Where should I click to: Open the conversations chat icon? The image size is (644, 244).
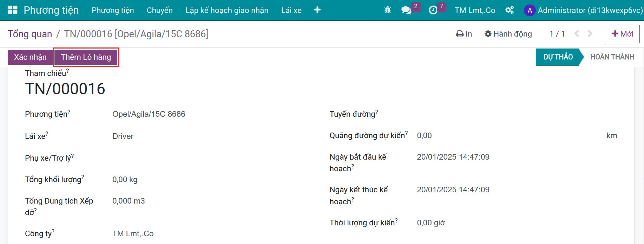click(x=406, y=10)
